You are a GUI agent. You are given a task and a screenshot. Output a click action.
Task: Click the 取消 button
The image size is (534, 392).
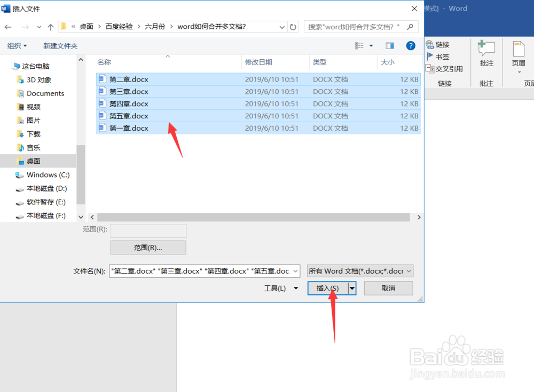click(389, 288)
